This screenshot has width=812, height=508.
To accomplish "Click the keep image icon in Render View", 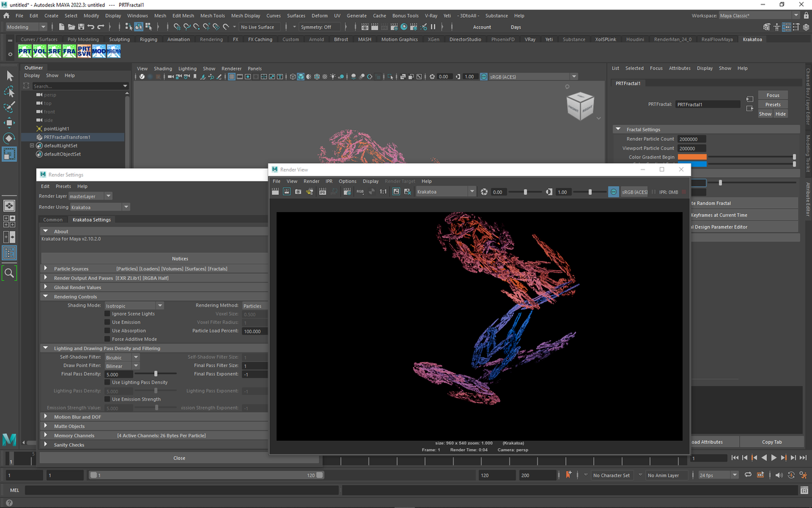I will coord(396,191).
